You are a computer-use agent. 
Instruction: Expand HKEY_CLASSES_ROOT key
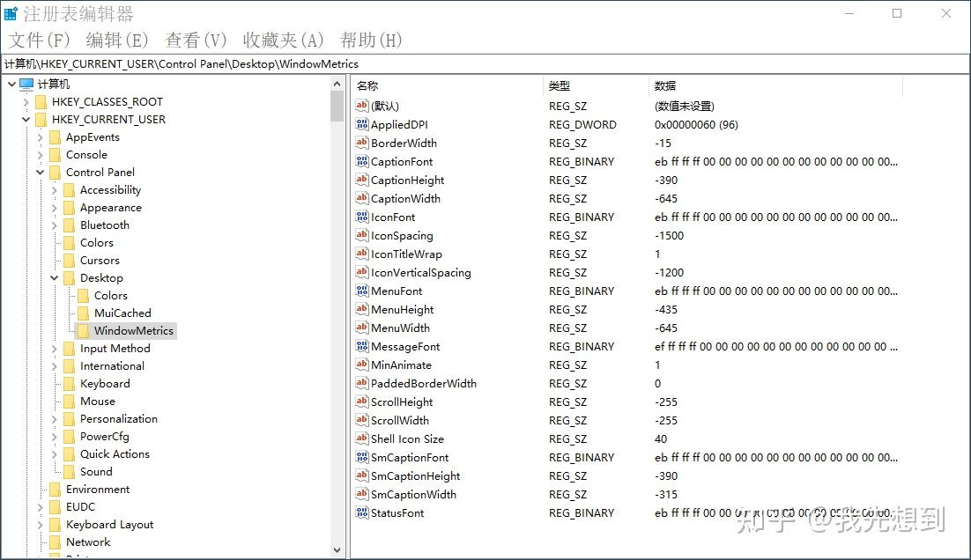pos(26,102)
